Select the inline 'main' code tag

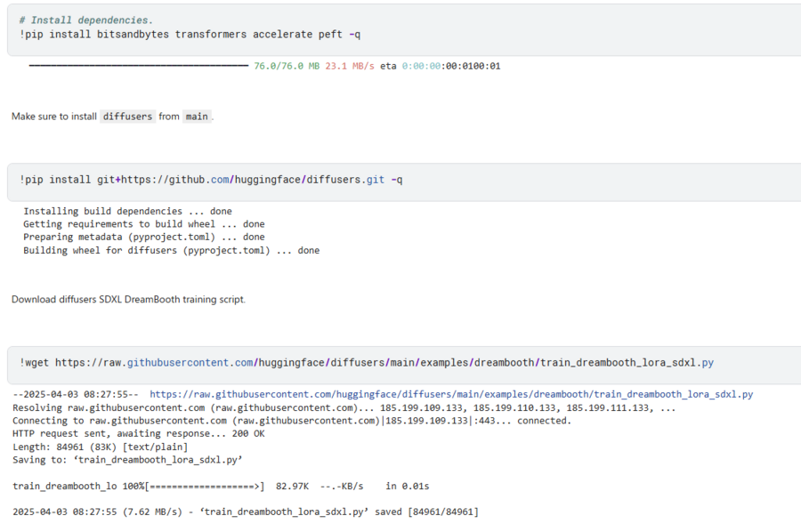197,117
